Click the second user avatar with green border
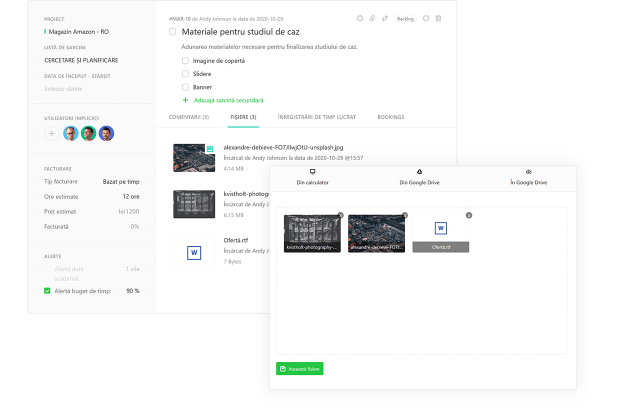The image size is (620, 406). pyautogui.click(x=89, y=133)
